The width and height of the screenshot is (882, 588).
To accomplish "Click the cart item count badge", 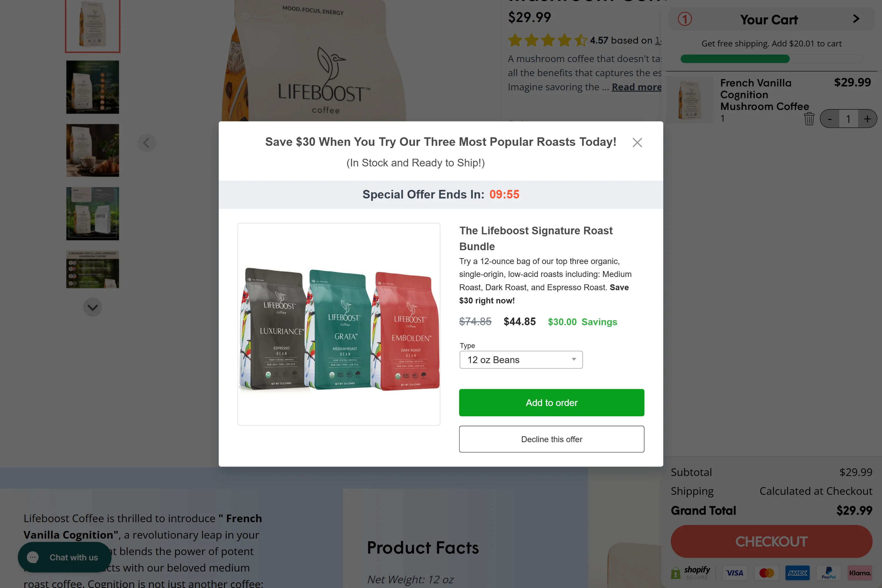I will click(x=685, y=19).
